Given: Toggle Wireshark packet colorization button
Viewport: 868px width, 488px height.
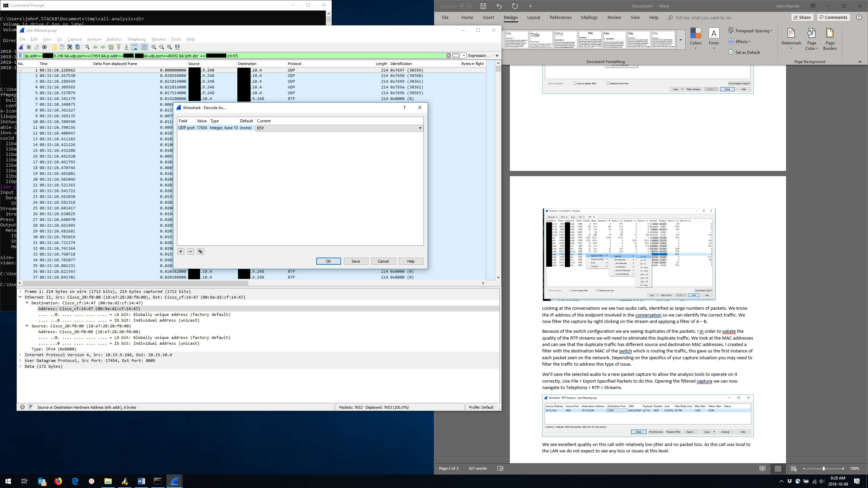Looking at the screenshot, I should point(144,47).
